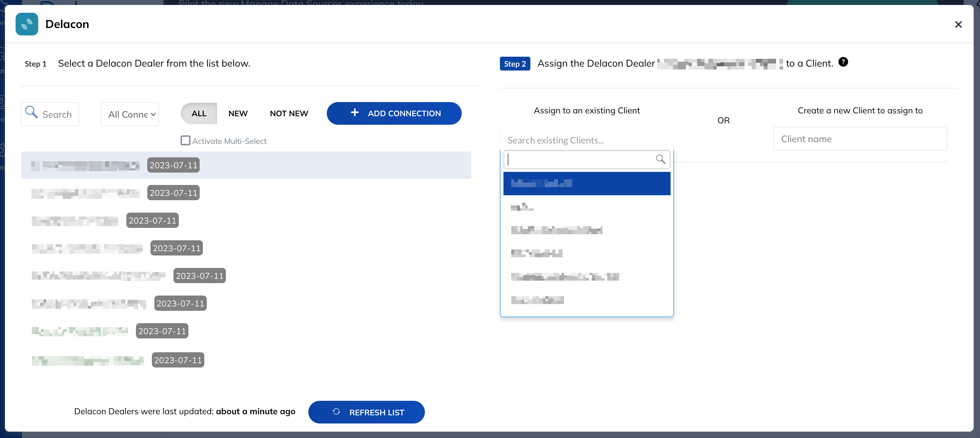980x438 pixels.
Task: Select the ALL filter tab
Action: [x=199, y=113]
